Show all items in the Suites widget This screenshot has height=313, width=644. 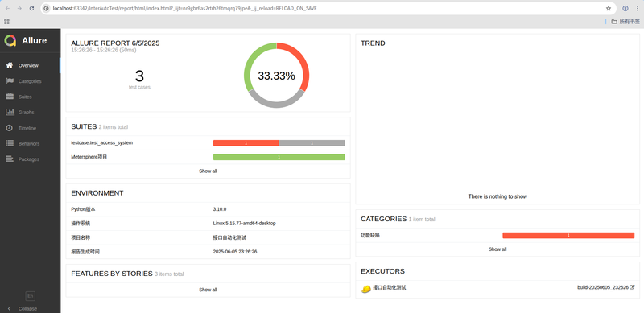(x=208, y=171)
